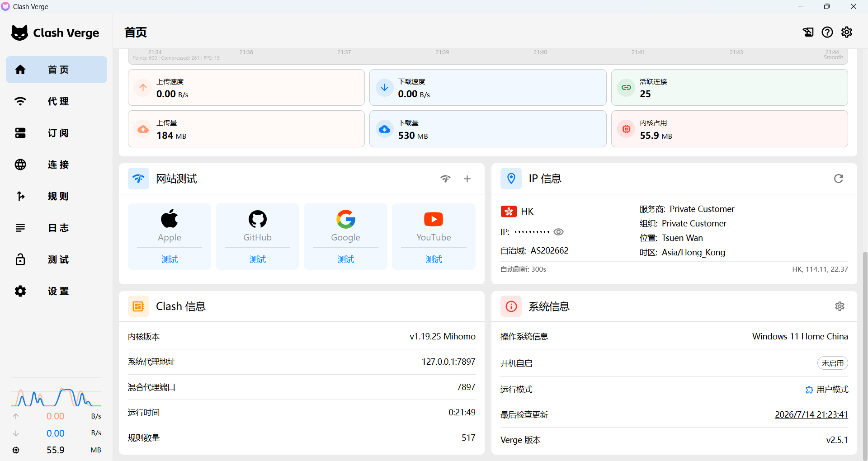Click kernel version v1.19.25 Mihomo
Screen dimensions: 868x461
point(443,336)
